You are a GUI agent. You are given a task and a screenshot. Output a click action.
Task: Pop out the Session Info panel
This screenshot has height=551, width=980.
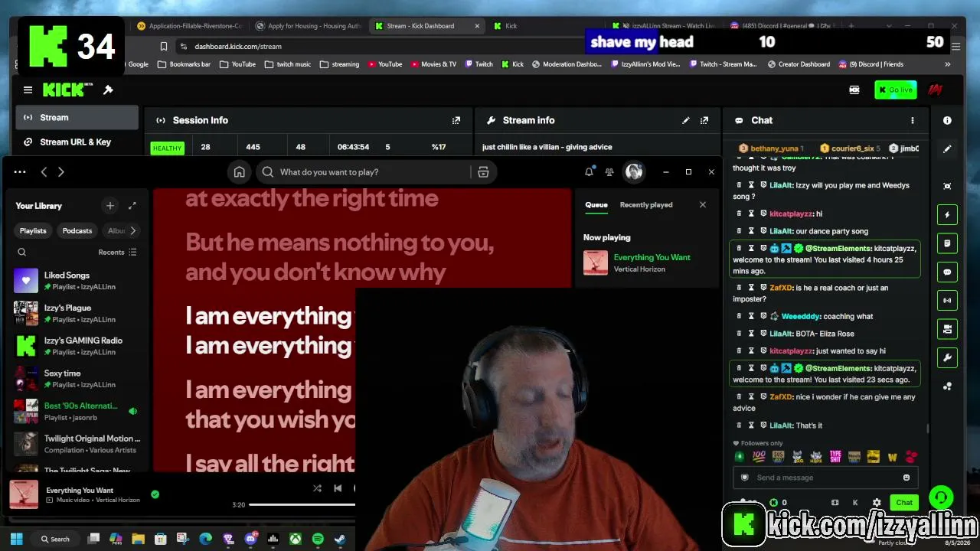coord(456,120)
